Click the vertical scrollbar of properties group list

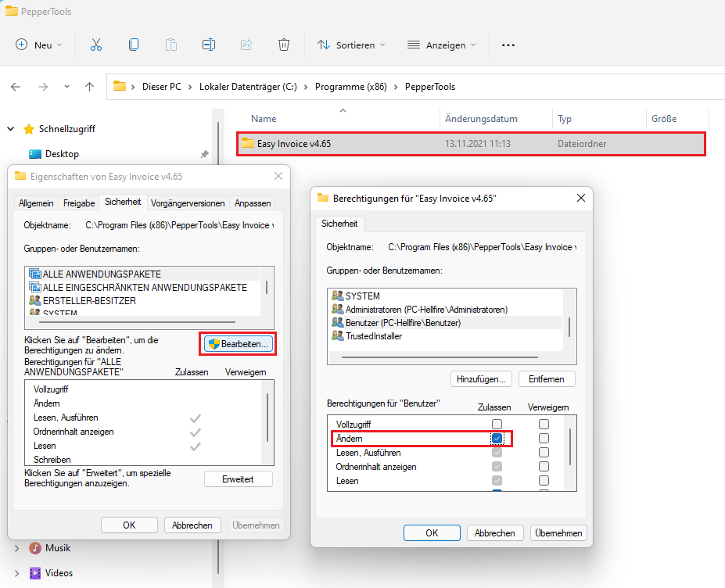[267, 288]
